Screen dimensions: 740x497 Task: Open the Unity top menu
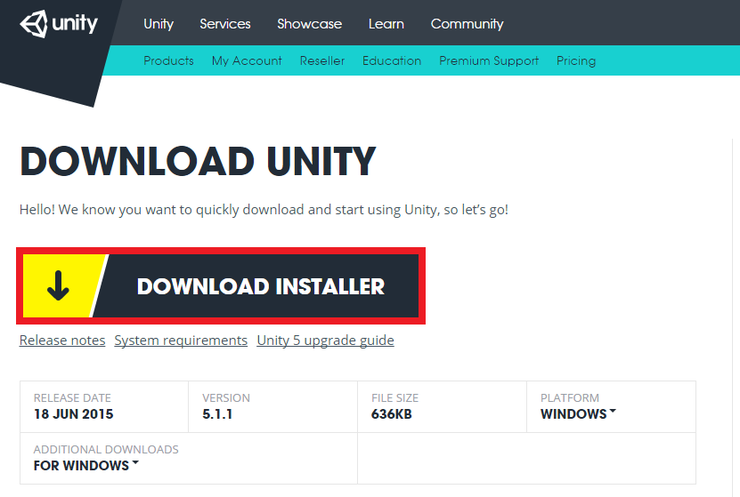pos(159,24)
